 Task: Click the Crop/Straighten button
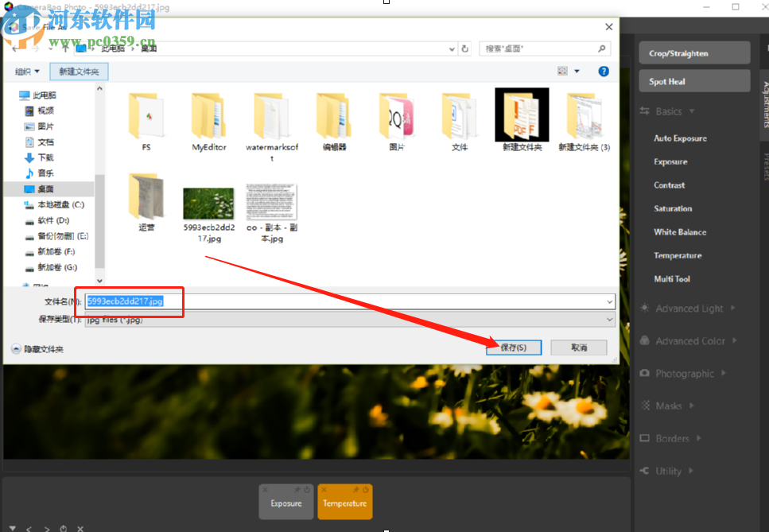(694, 53)
